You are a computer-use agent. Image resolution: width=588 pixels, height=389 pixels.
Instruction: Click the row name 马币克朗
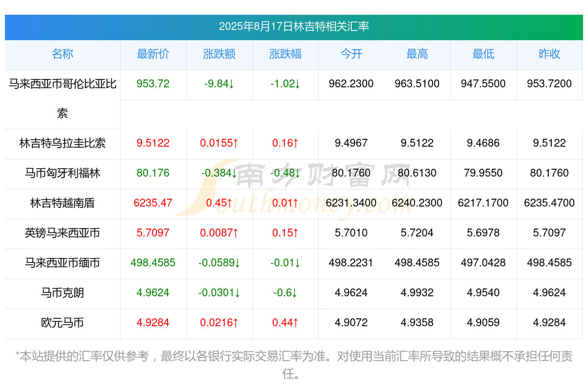click(x=62, y=293)
